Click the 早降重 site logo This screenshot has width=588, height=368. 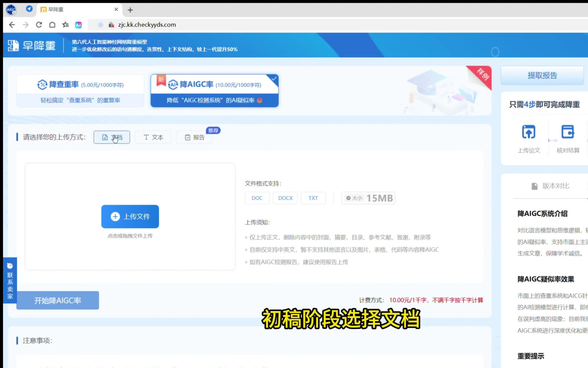coord(32,45)
